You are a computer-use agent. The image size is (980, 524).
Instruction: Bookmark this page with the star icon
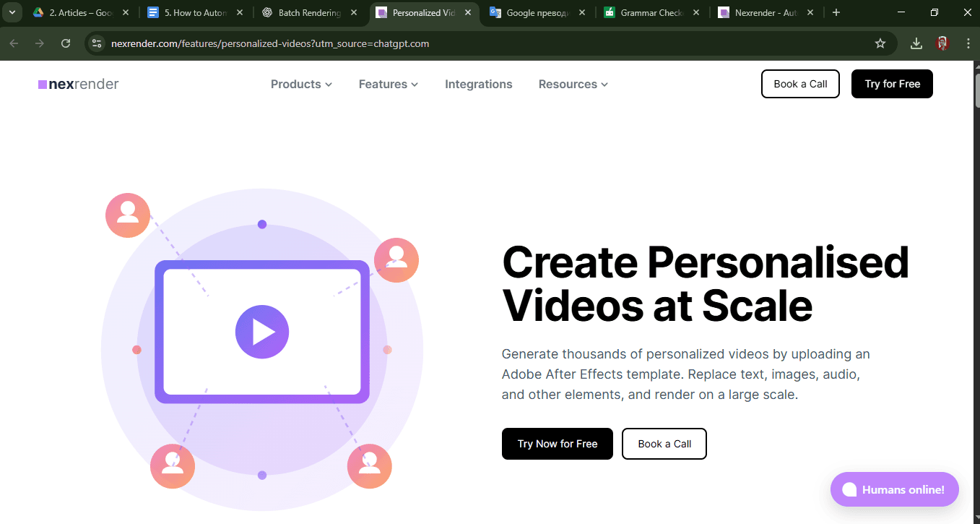click(x=880, y=43)
